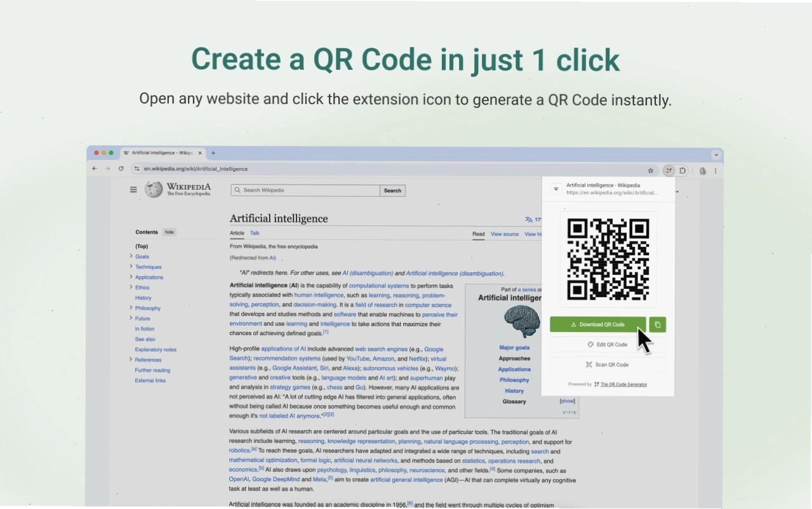Close the Artificial intelligence tab
The image size is (812, 509).
coord(201,153)
